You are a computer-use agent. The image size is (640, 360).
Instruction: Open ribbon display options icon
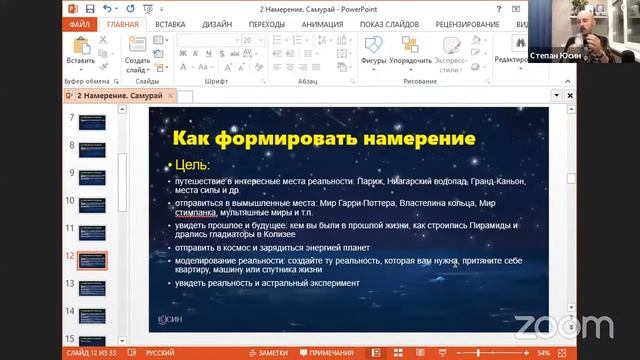point(516,9)
